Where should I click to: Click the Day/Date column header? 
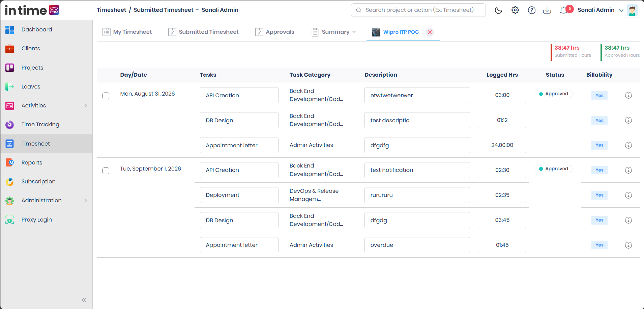tap(134, 75)
